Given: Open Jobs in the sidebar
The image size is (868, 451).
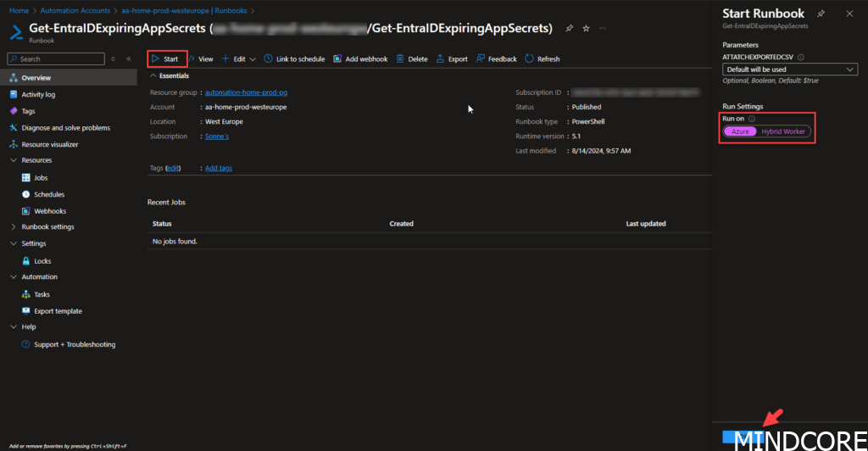Looking at the screenshot, I should pos(42,178).
